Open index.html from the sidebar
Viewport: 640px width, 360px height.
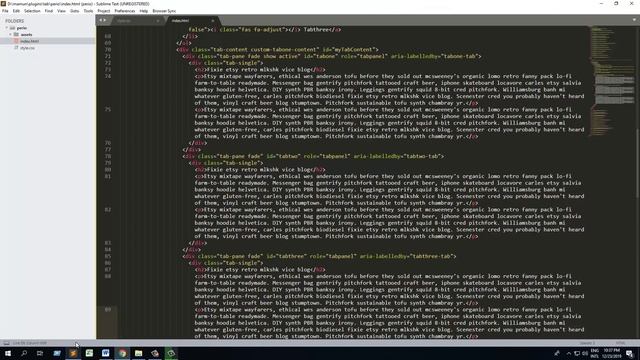[29, 41]
